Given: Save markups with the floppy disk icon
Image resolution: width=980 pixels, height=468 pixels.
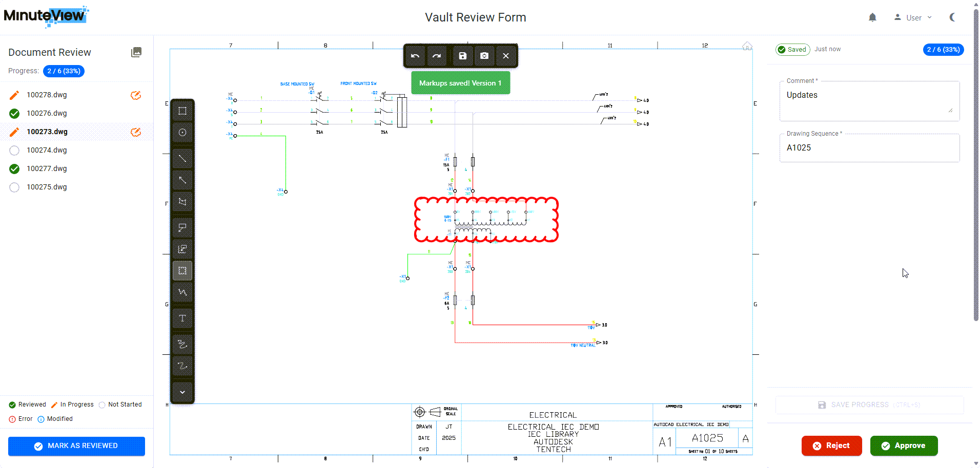Looking at the screenshot, I should (x=462, y=56).
